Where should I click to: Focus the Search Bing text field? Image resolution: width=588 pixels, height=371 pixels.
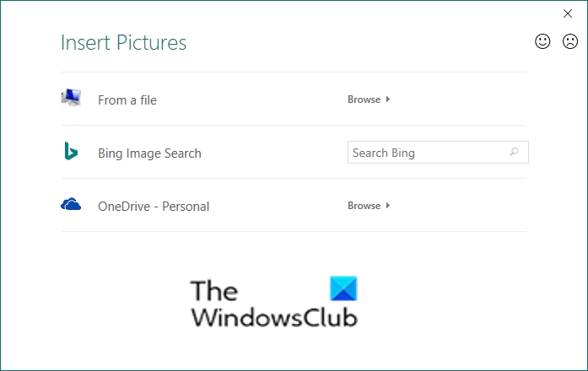tap(426, 153)
